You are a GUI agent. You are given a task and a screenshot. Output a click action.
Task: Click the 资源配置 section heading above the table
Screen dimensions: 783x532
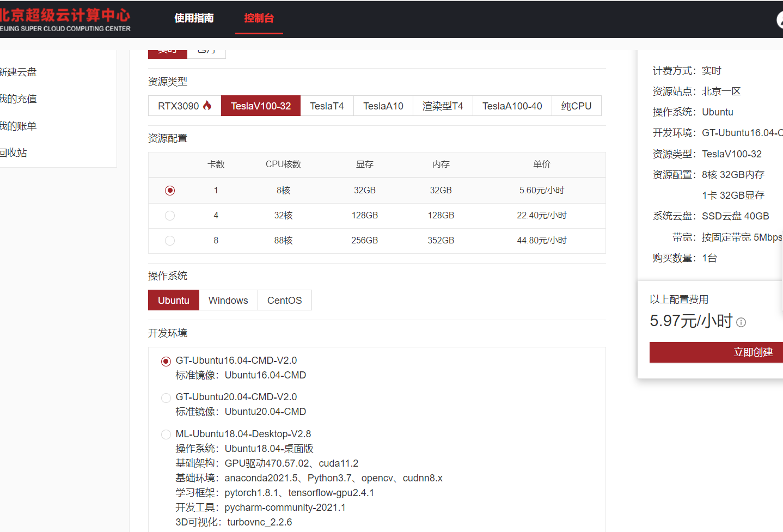pos(168,138)
